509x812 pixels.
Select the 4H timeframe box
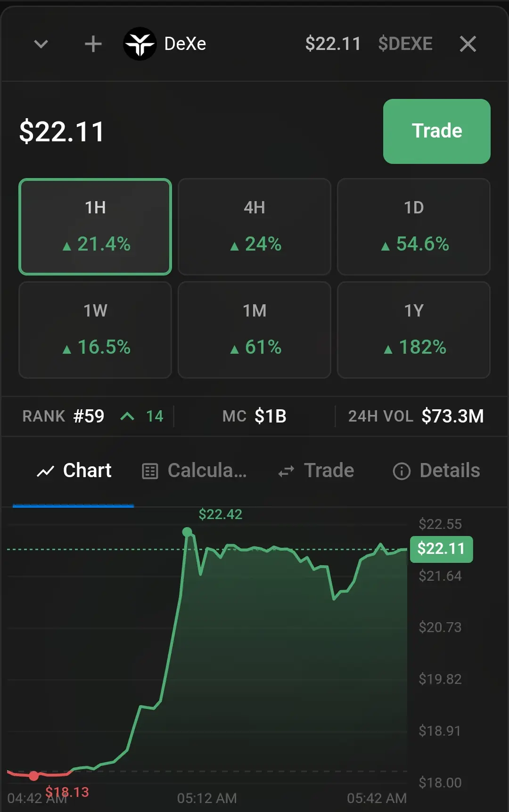coord(254,227)
